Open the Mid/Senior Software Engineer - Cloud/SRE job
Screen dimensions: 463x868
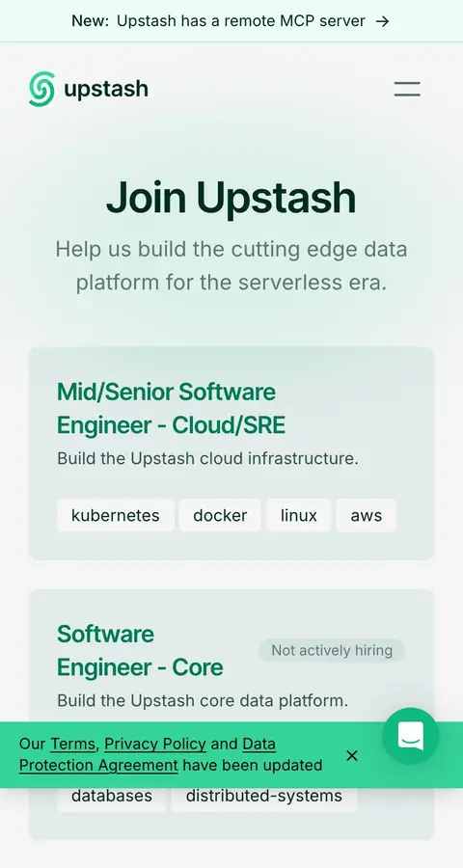[171, 409]
